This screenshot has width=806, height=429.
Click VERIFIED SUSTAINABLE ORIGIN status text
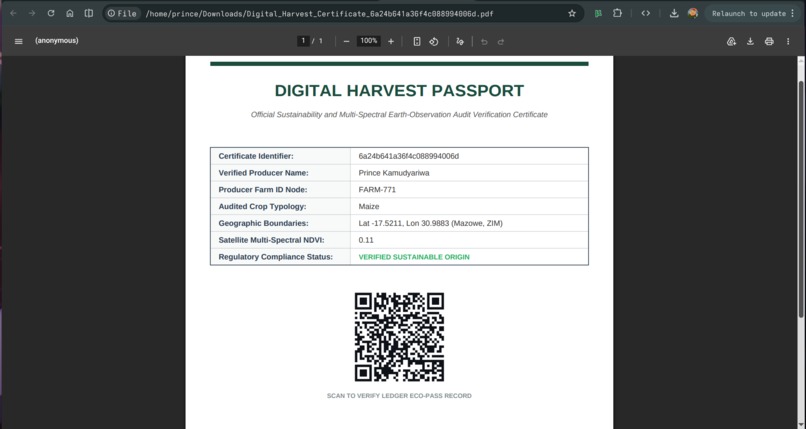tap(414, 257)
